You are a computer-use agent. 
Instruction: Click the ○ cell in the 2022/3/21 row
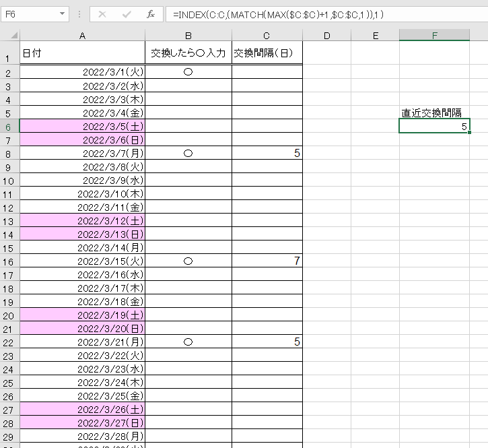click(x=188, y=342)
